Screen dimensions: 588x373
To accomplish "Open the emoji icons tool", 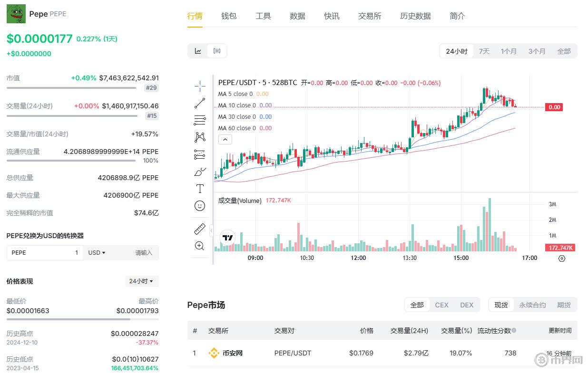I will pos(200,206).
